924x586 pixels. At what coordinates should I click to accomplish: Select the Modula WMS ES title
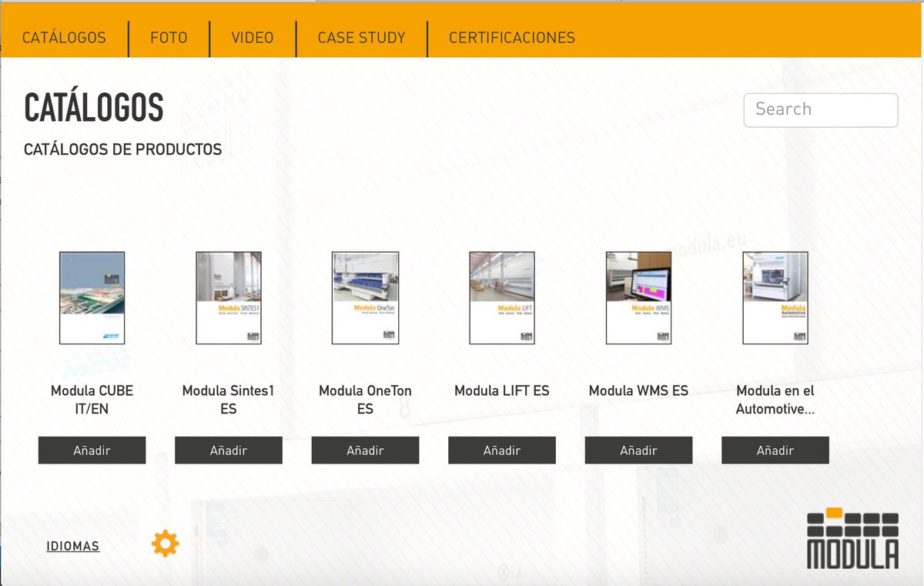[x=639, y=390]
